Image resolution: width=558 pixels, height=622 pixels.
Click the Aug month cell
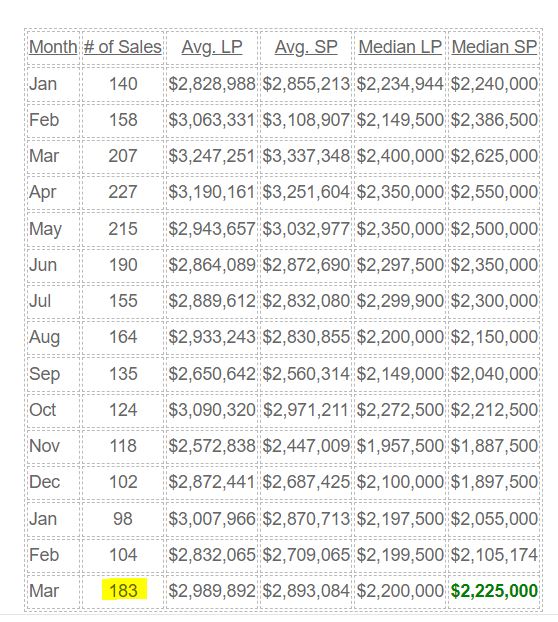tap(44, 338)
